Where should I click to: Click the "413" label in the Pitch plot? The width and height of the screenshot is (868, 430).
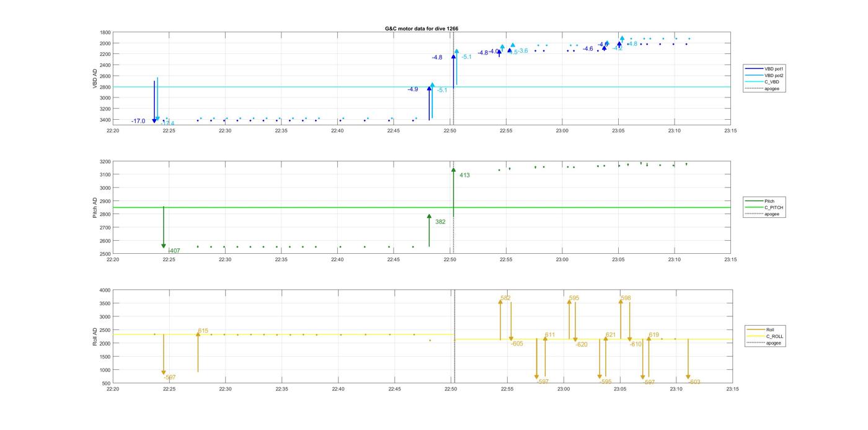[464, 176]
